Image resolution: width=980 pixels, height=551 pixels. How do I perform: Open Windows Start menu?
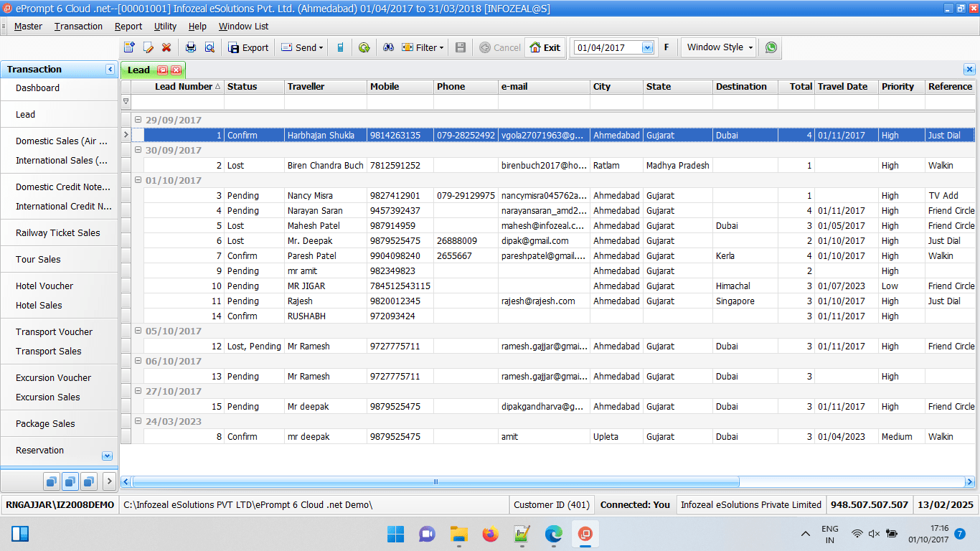click(395, 534)
